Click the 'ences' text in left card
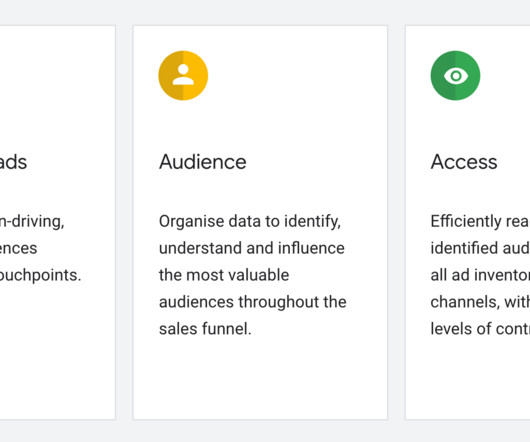Viewport: 530px width, 442px height. coord(19,248)
